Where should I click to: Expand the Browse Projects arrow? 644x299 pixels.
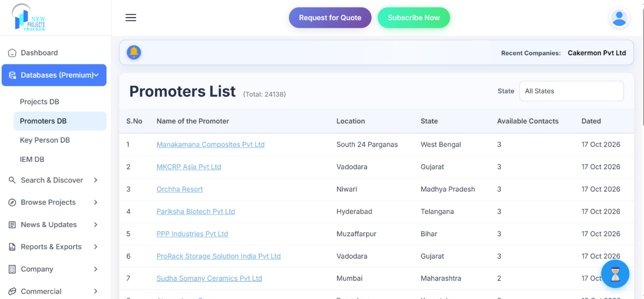pos(96,202)
